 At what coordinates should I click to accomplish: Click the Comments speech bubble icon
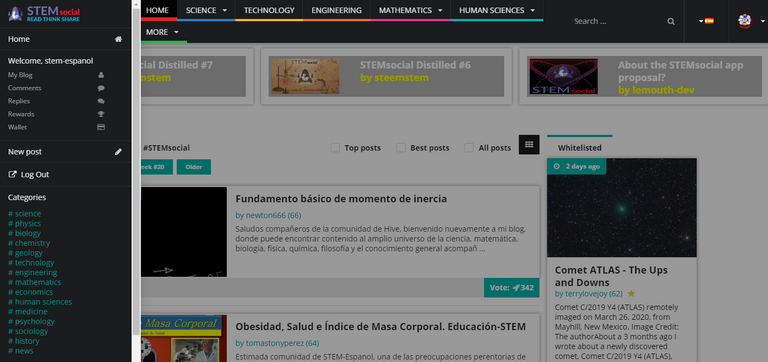[x=101, y=88]
